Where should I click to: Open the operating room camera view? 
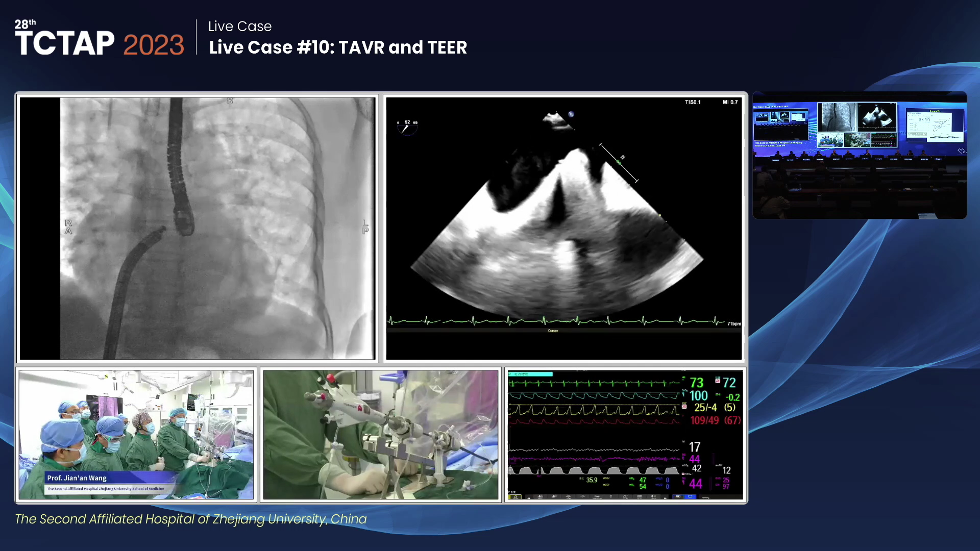click(136, 435)
